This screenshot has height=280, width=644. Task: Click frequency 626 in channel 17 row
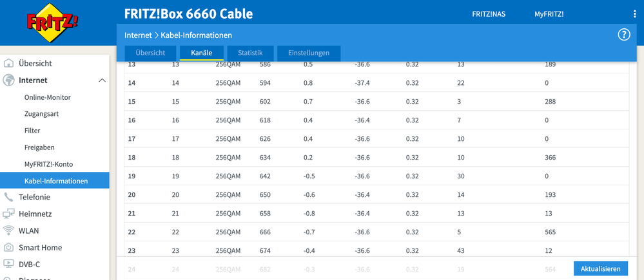(x=265, y=139)
